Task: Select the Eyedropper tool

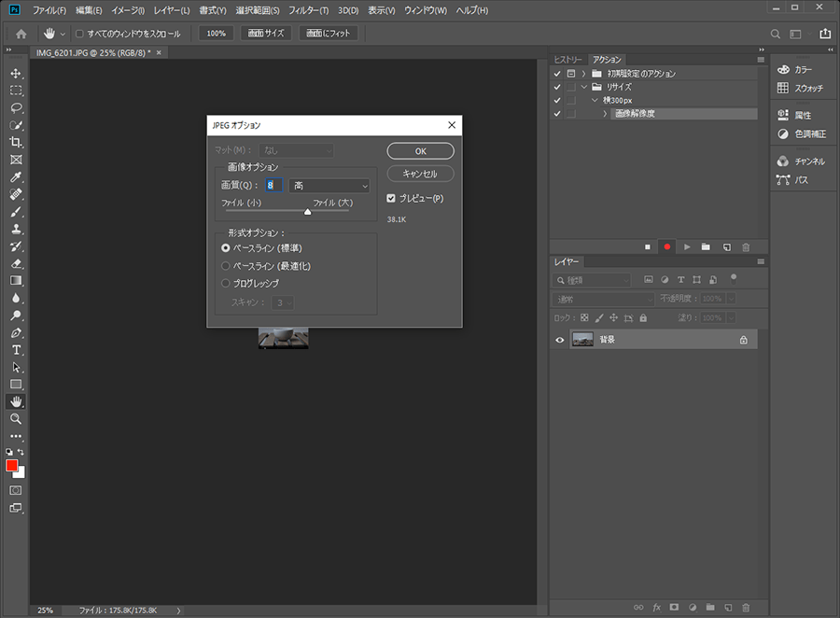Action: (16, 177)
